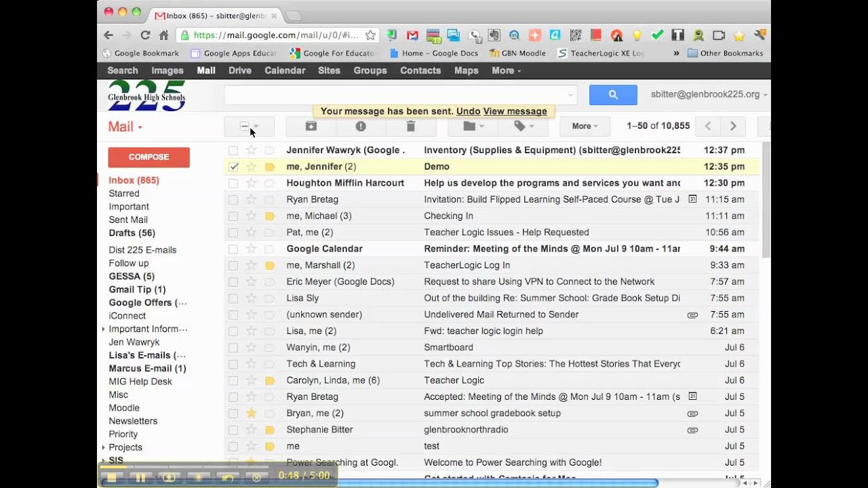
Task: Open Drive from Google top bar
Action: [240, 70]
